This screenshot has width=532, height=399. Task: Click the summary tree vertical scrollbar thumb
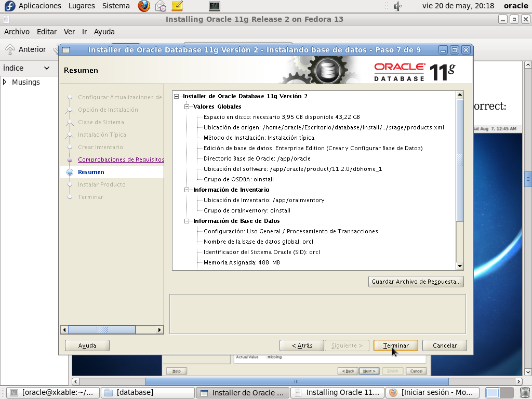[x=460, y=160]
